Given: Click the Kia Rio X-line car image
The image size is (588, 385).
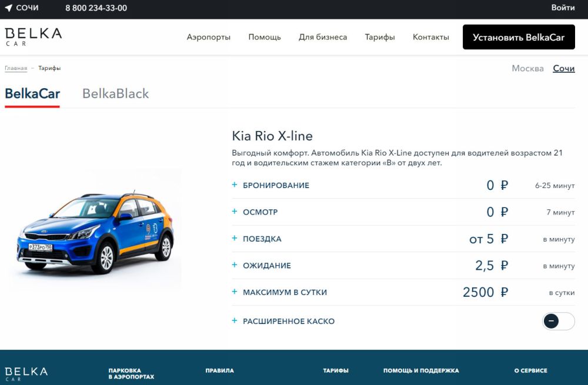Looking at the screenshot, I should tap(95, 233).
